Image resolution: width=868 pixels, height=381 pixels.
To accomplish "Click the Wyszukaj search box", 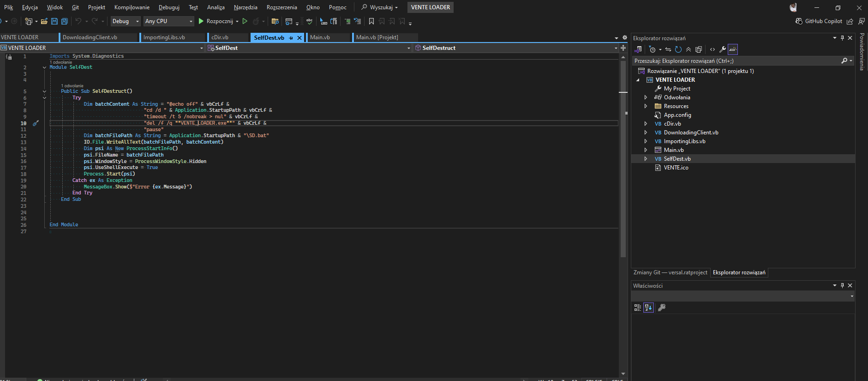I will click(379, 7).
